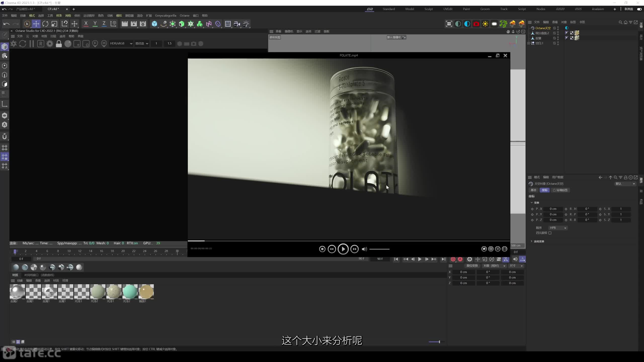The image size is (644, 362).
Task: Open 对象 (相对) coordinate dropdown
Action: pyautogui.click(x=494, y=266)
